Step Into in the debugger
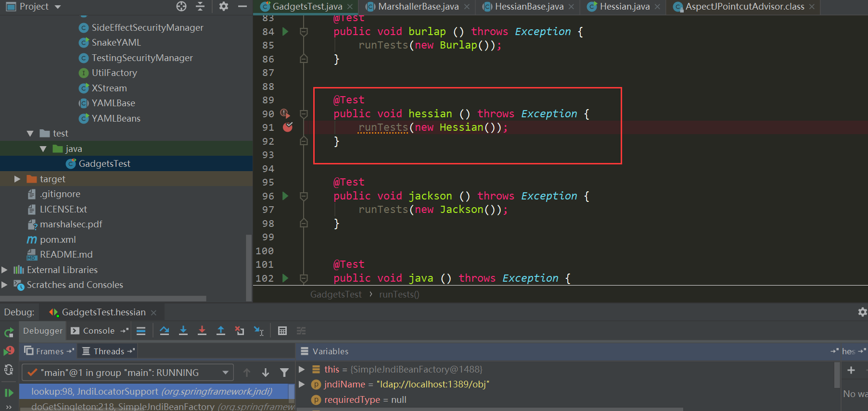868x411 pixels. pyautogui.click(x=183, y=331)
